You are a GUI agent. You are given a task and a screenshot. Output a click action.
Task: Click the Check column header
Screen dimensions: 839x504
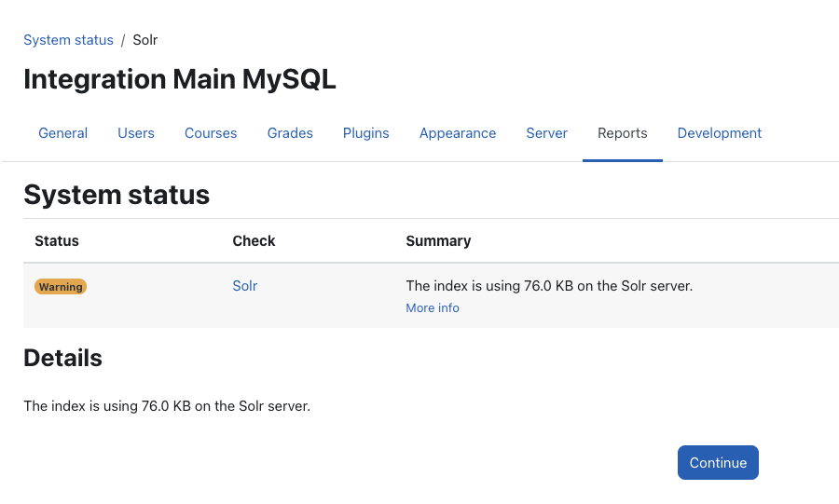tap(254, 241)
